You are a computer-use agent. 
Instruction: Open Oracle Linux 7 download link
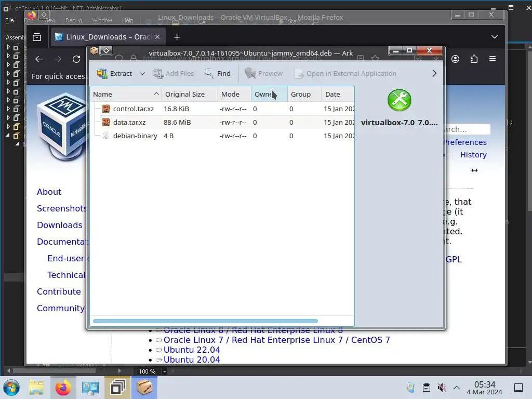(x=276, y=340)
